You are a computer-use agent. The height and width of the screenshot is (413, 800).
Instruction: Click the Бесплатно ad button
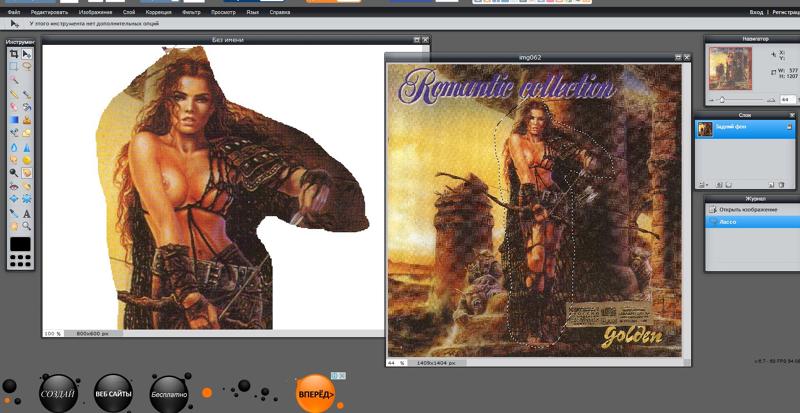click(169, 394)
